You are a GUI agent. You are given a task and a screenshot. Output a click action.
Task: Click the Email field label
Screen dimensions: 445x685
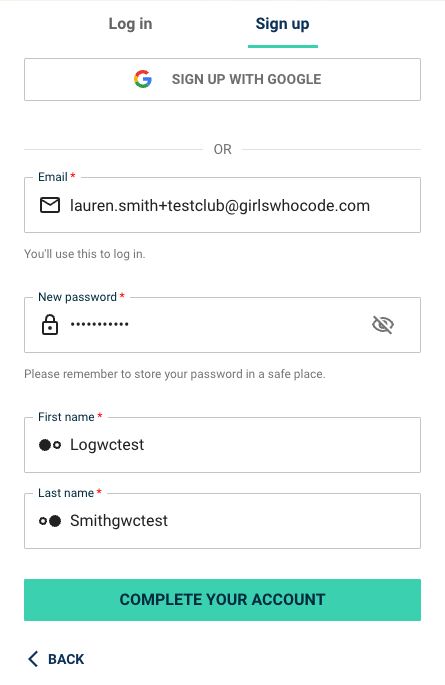[x=53, y=177]
